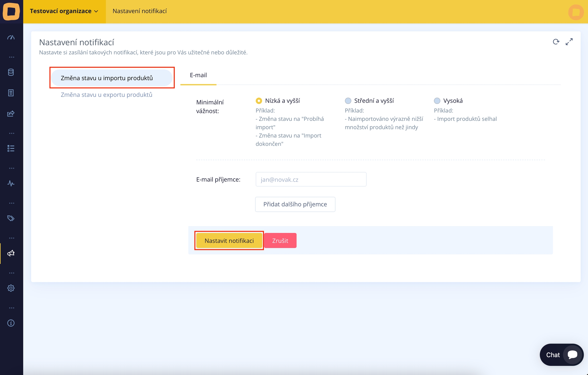Focus the 'E-mail příjemce' input field
Viewport: 588px width, 375px height.
click(311, 180)
